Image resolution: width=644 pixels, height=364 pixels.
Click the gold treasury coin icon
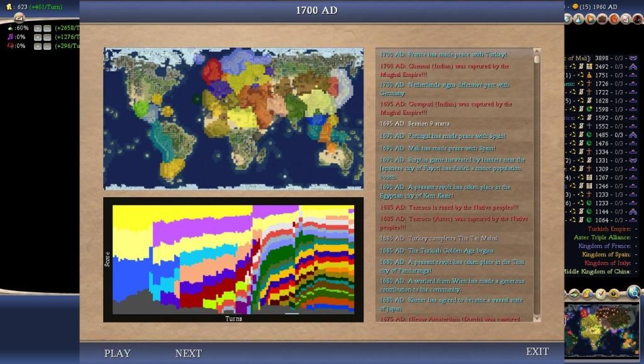click(9, 6)
